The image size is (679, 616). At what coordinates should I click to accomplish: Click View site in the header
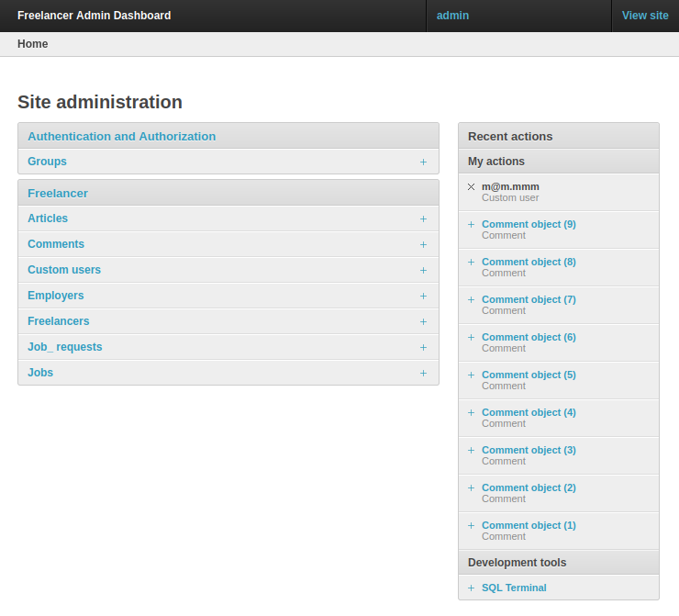pyautogui.click(x=645, y=16)
